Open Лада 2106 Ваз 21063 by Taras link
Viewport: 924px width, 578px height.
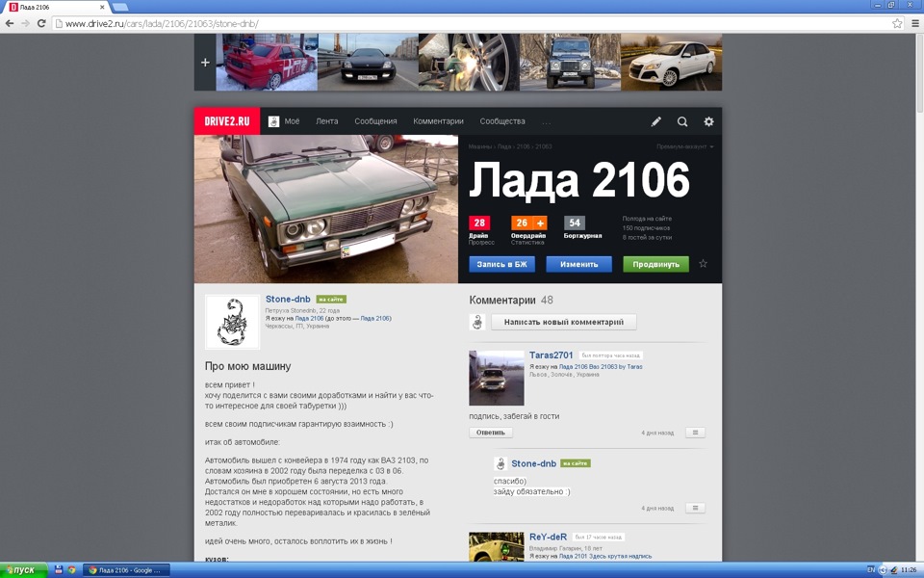click(601, 367)
